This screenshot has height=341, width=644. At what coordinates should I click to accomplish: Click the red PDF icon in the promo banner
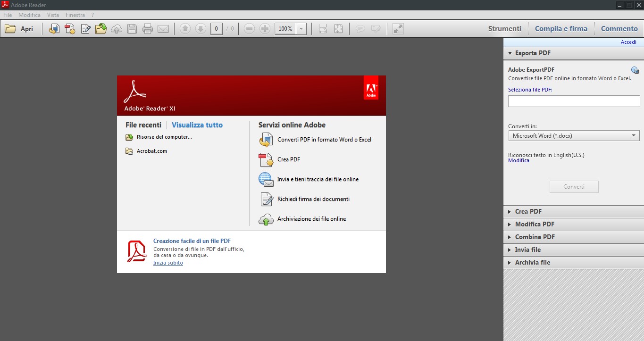(x=137, y=251)
